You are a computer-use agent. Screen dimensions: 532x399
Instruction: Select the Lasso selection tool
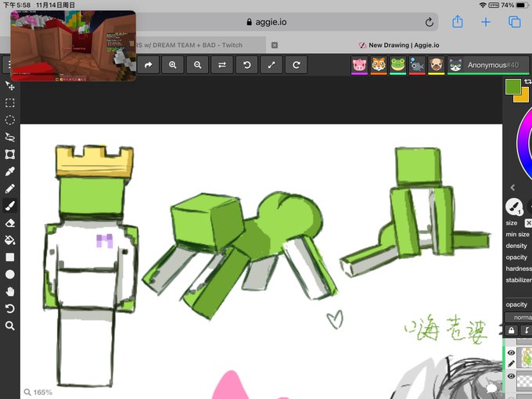pyautogui.click(x=10, y=137)
